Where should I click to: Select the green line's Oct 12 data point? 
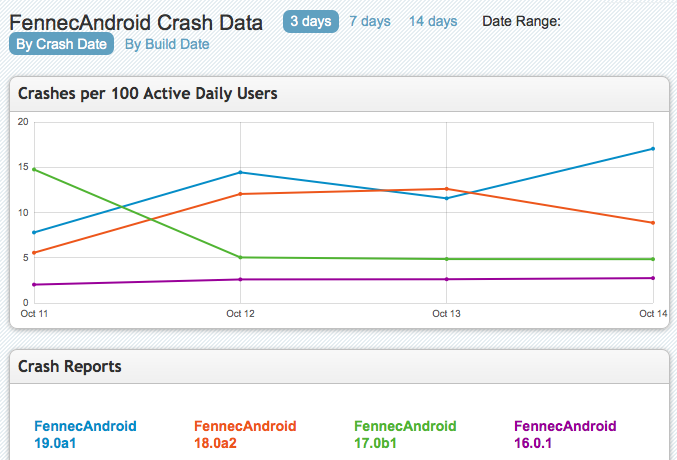tap(240, 257)
